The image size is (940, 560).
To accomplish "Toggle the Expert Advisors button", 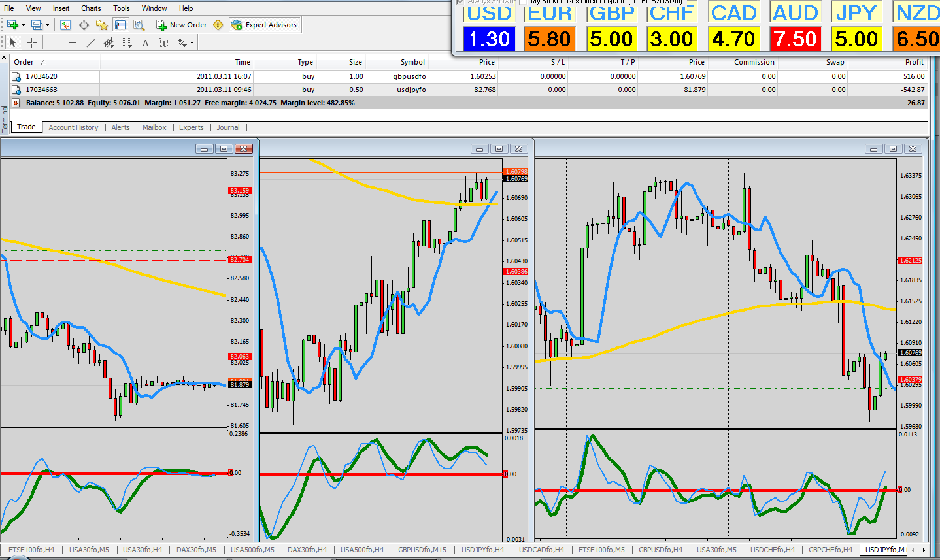I will [265, 25].
